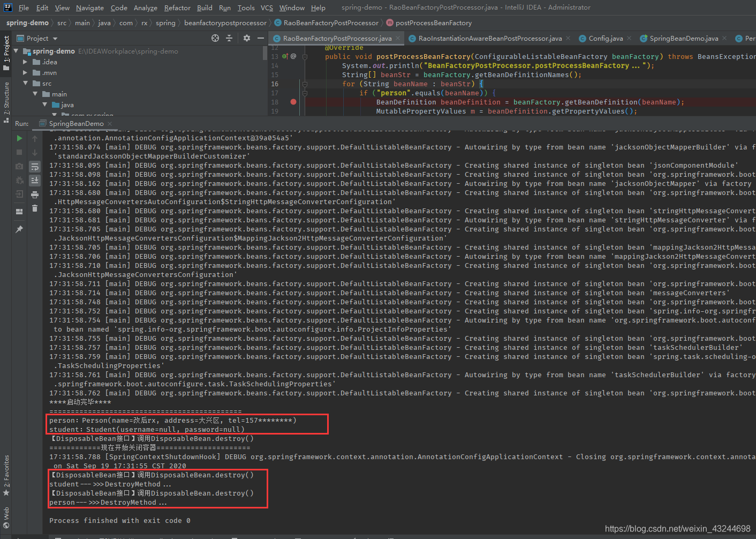Open Project panel gear settings
Image resolution: width=756 pixels, height=539 pixels.
point(247,38)
